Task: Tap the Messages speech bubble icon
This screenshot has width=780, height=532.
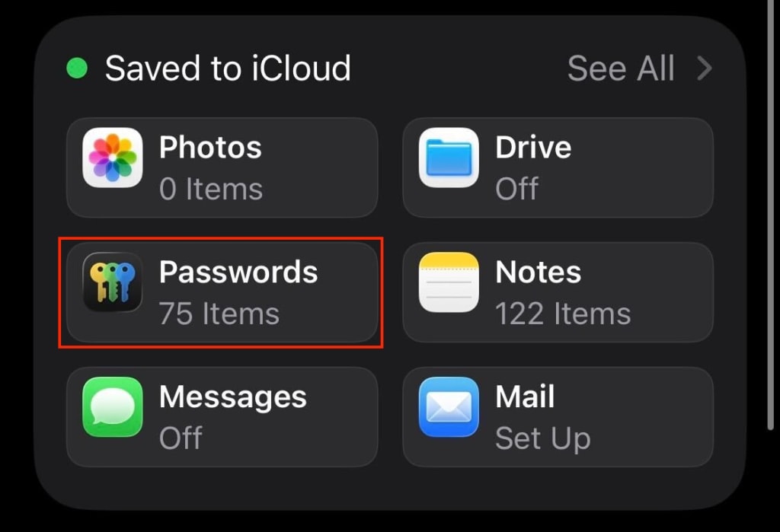Action: point(113,406)
